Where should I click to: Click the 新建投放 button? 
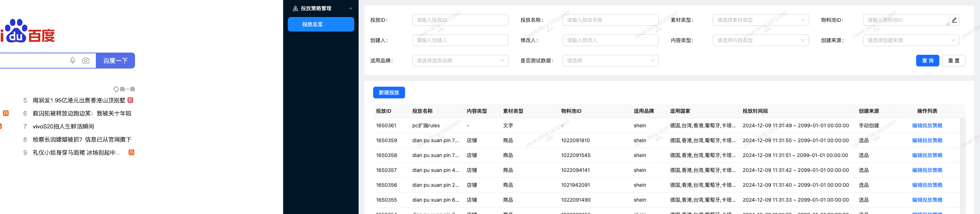(389, 92)
